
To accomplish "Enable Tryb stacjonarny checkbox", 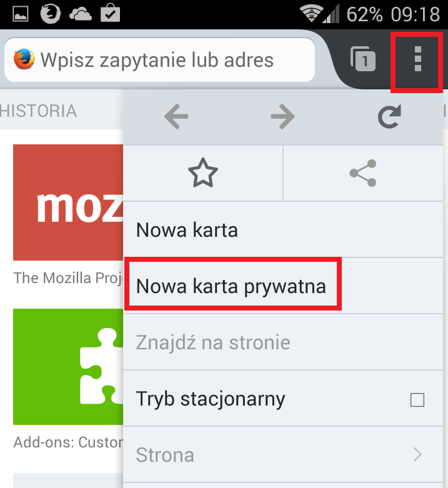I will (x=417, y=400).
